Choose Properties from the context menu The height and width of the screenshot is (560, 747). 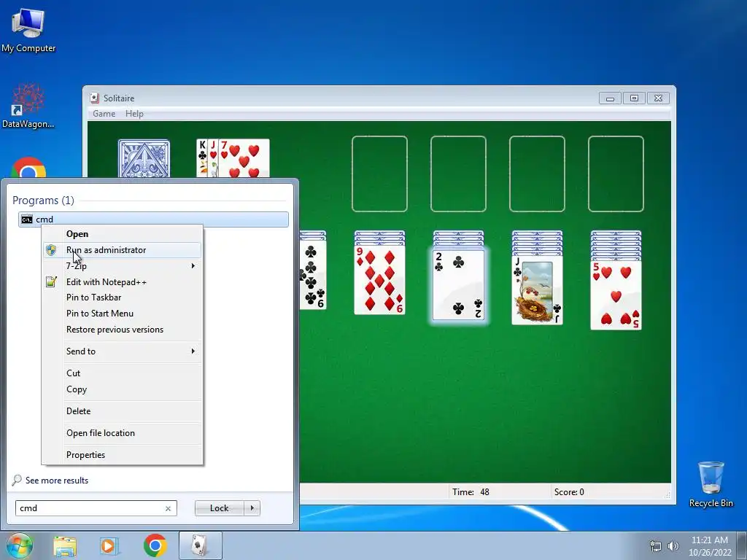pos(123,455)
